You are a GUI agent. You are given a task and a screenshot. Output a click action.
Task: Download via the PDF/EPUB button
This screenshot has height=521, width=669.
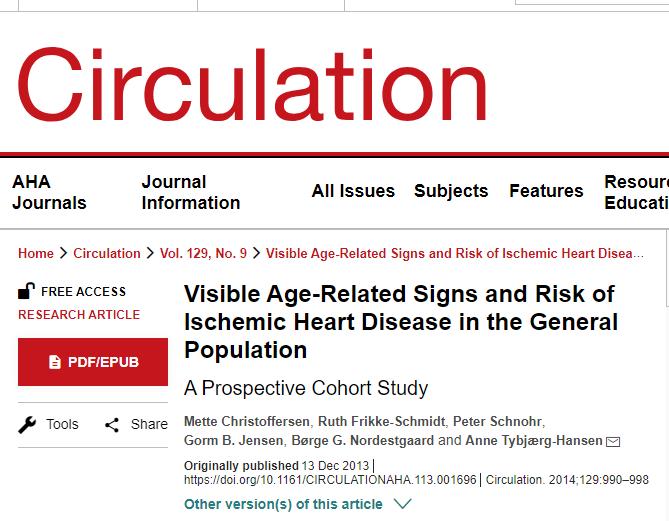tap(93, 362)
